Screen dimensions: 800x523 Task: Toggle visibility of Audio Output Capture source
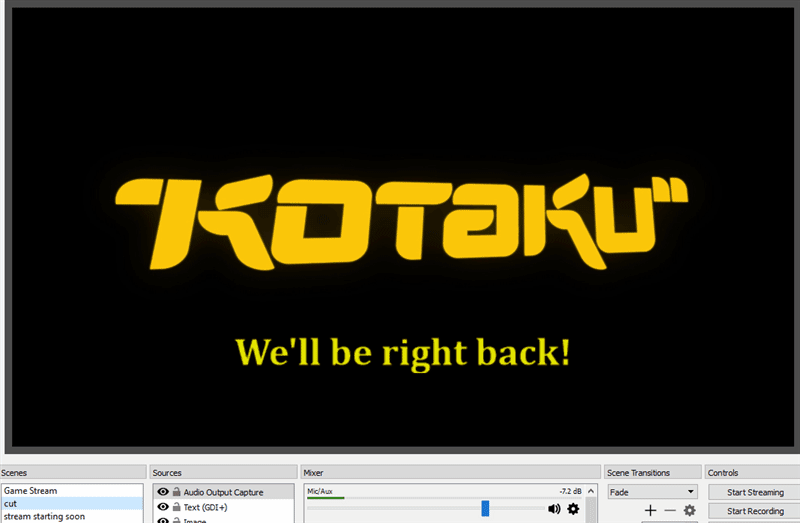tap(163, 492)
